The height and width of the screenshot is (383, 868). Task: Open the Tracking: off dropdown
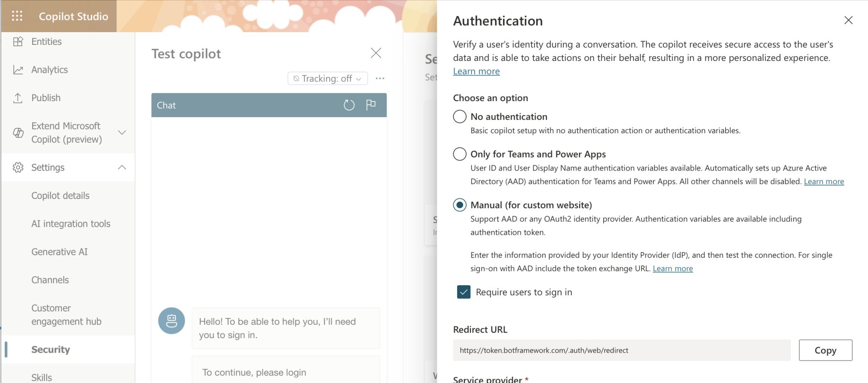point(328,78)
